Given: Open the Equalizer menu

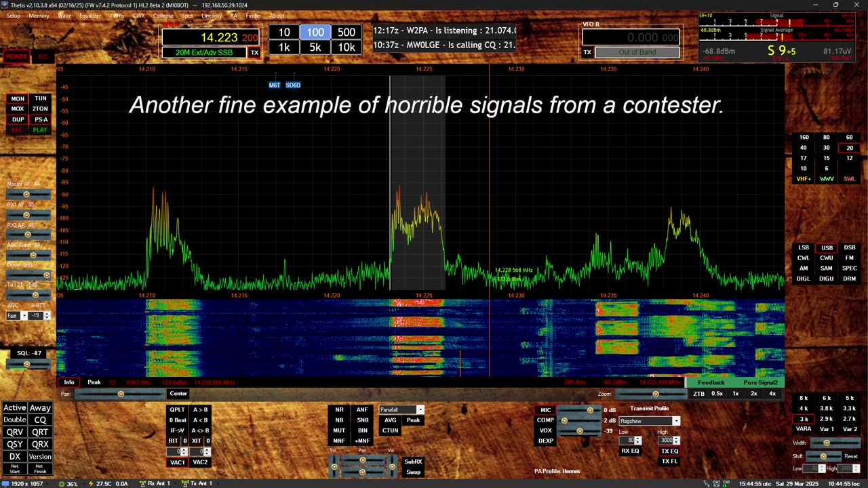Looking at the screenshot, I should 90,16.
